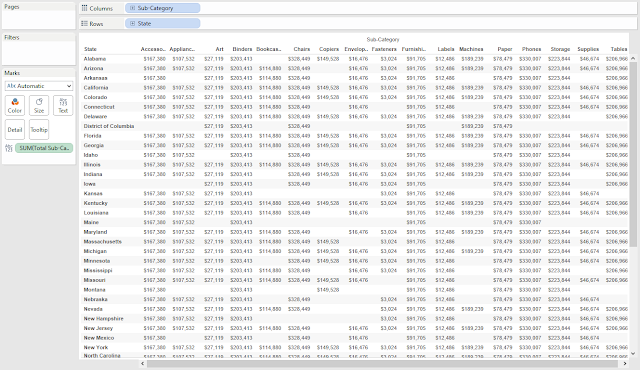640x370 pixels.
Task: Click the text mark type icon beside SUM pill
Action: (9, 148)
